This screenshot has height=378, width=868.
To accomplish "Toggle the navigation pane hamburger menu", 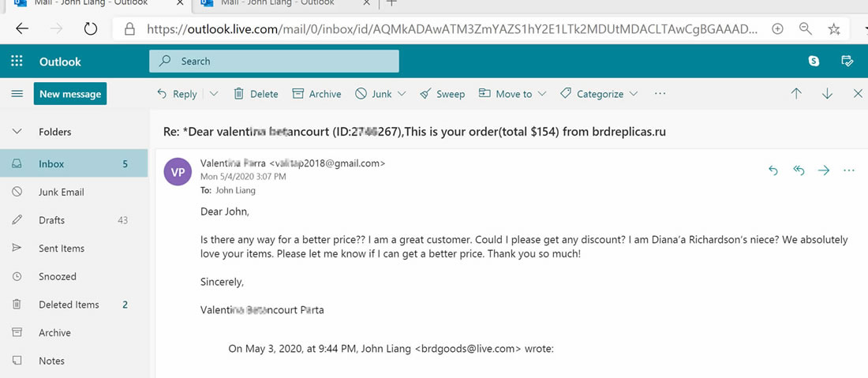I will coord(17,94).
